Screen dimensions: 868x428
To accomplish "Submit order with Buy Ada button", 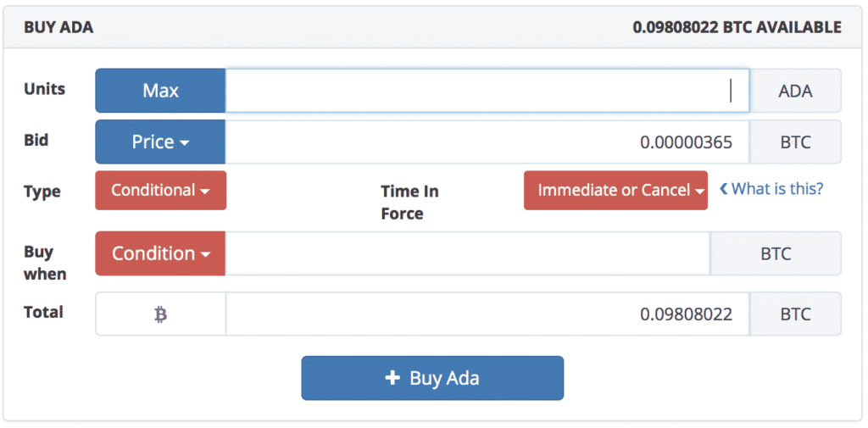I will point(432,378).
